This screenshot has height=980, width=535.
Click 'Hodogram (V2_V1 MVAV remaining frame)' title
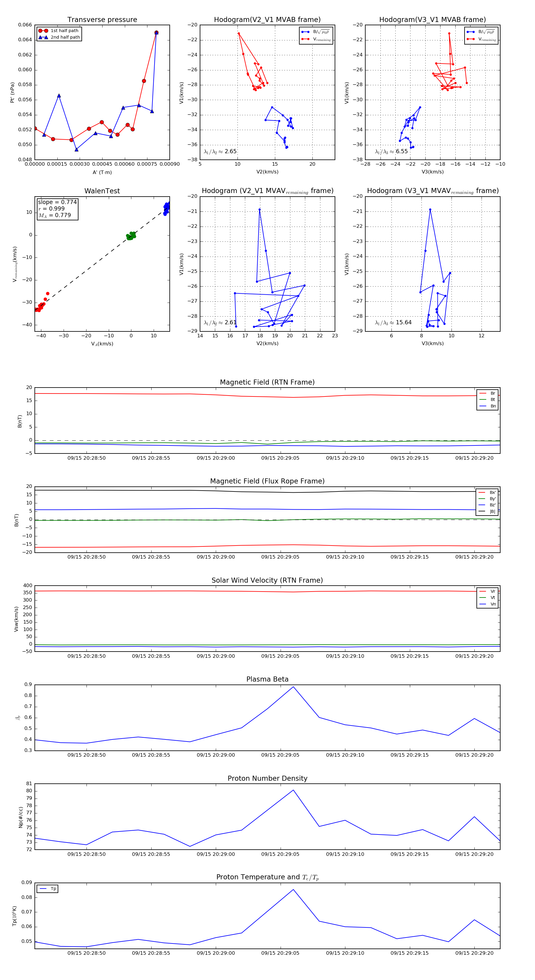pos(267,191)
